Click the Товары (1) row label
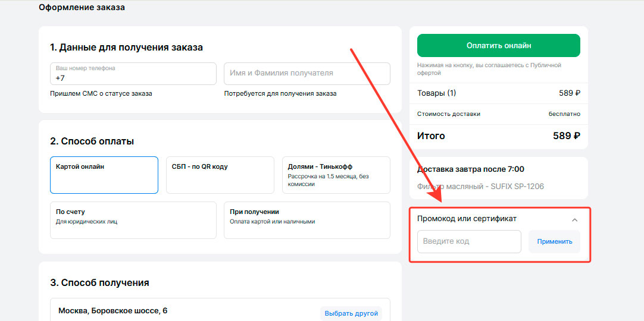 [437, 93]
